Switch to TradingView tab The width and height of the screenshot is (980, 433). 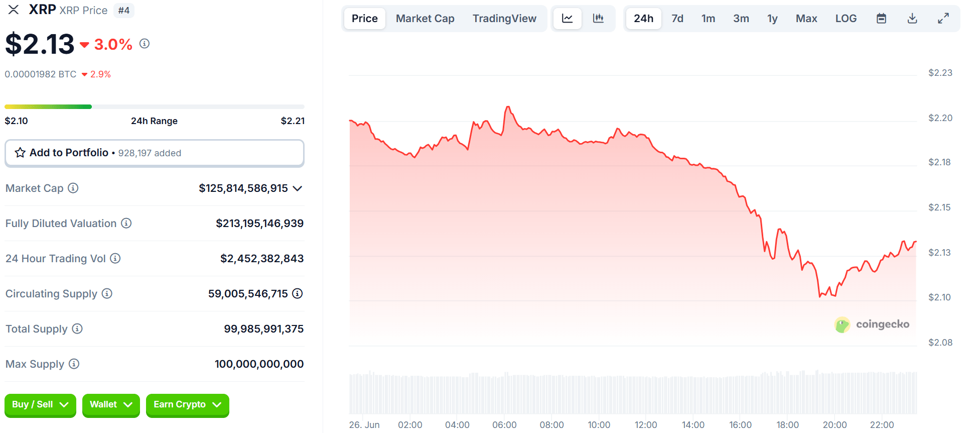[x=504, y=19]
